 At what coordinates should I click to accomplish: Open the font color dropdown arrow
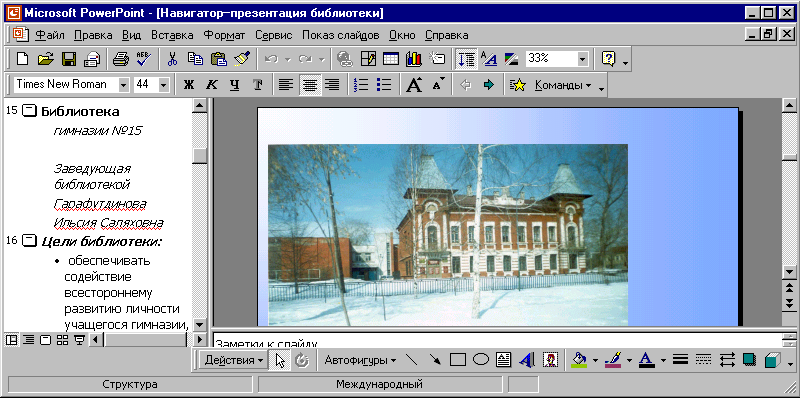(663, 361)
